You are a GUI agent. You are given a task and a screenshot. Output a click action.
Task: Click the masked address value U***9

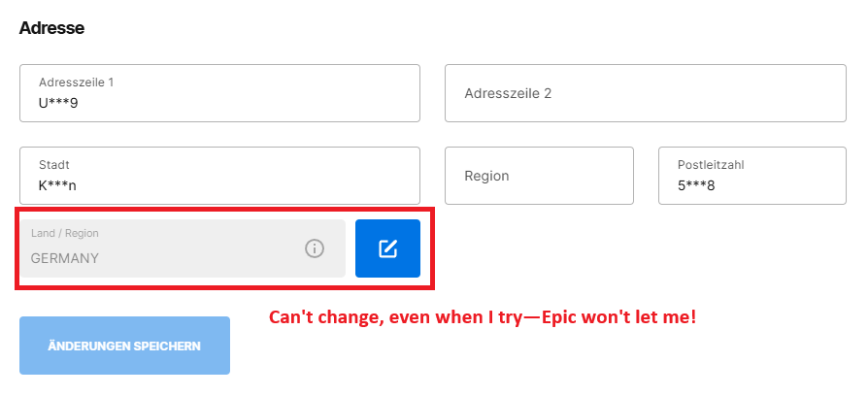pyautogui.click(x=58, y=103)
